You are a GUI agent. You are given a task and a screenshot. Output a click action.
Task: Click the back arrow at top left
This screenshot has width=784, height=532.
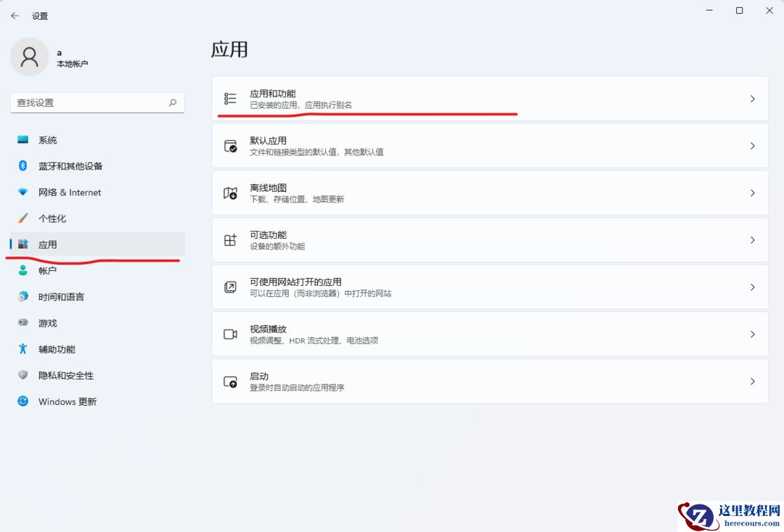pos(14,15)
